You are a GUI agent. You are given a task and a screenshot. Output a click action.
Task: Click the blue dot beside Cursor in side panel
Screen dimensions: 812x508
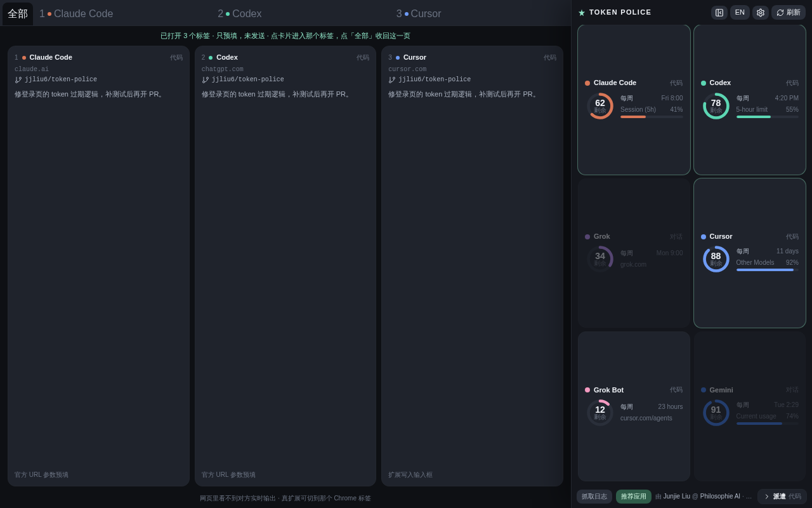tap(704, 237)
